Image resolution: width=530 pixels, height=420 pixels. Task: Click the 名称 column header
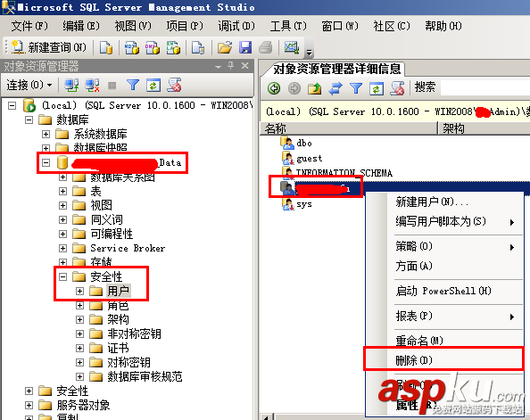click(349, 128)
